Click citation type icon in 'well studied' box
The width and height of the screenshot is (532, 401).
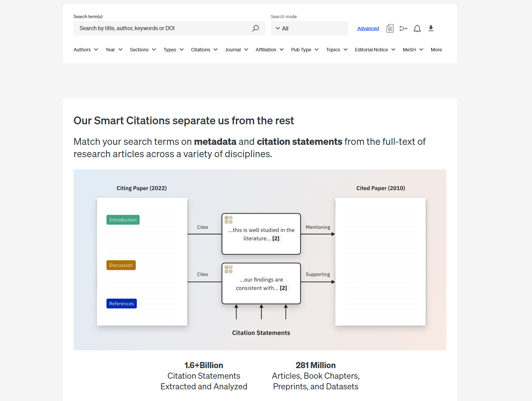[228, 220]
